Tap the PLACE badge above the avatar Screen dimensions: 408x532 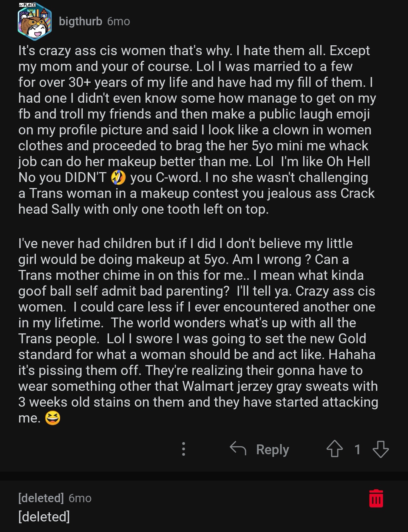pos(27,5)
